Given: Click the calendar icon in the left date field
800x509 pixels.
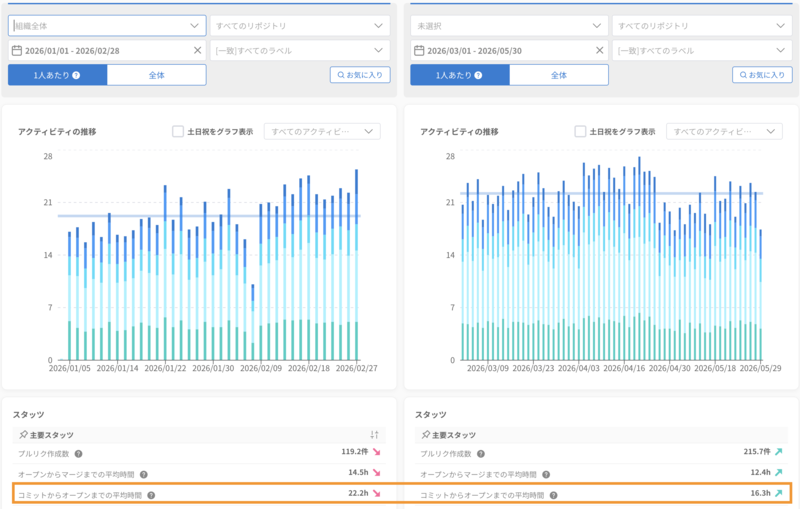Looking at the screenshot, I should coord(17,50).
